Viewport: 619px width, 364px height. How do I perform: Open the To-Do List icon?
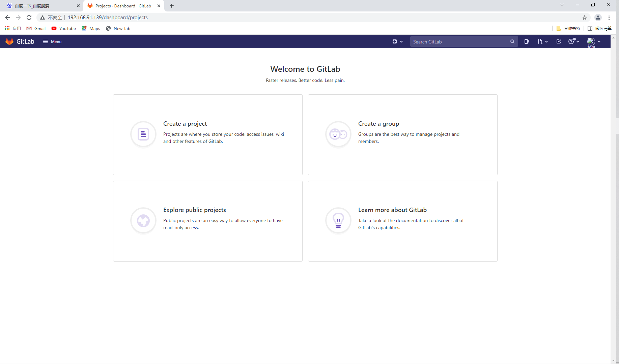click(x=559, y=41)
